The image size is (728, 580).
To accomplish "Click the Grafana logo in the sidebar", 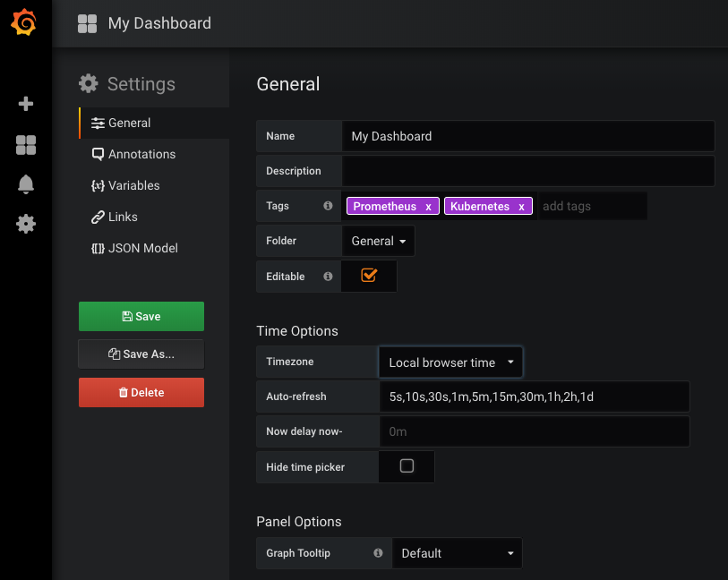I will 24,23.
